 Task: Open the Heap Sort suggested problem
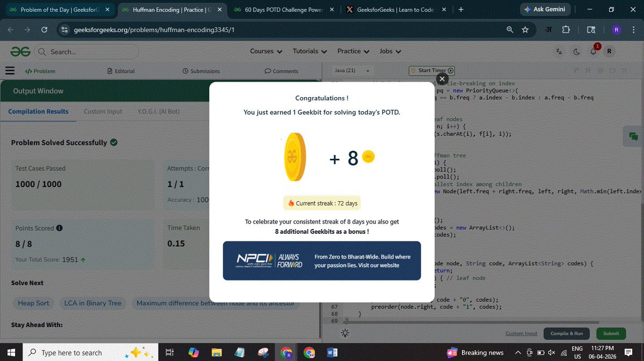[x=33, y=303]
